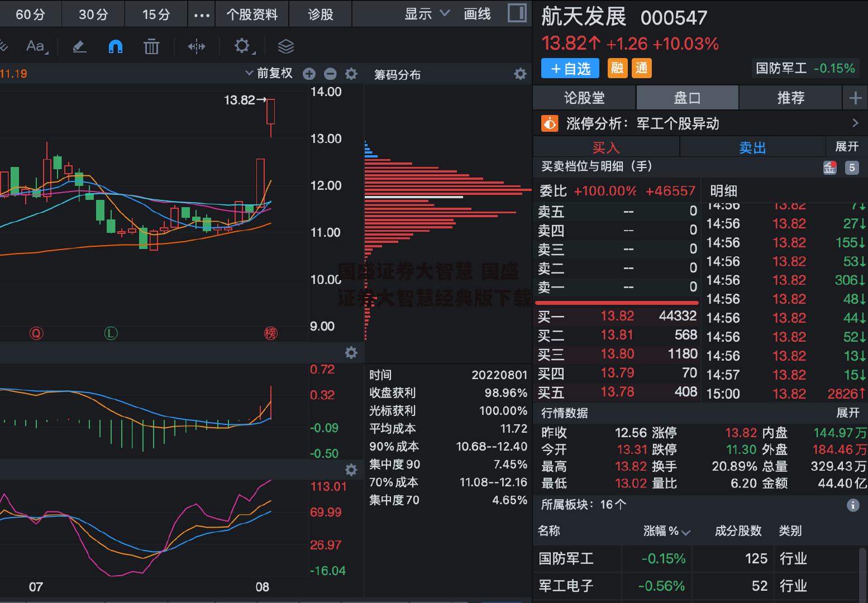The image size is (868, 603).
Task: Open MACD indicator panel settings gear
Action: coord(351,352)
